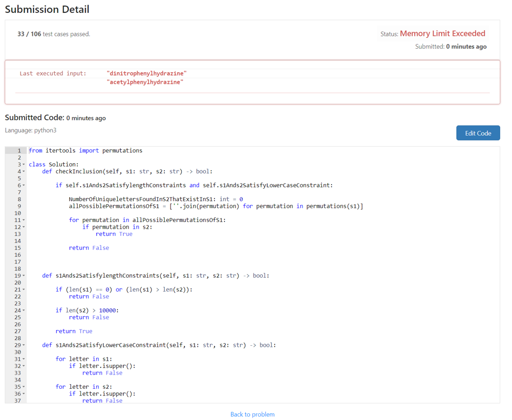This screenshot has width=512, height=420.
Task: Collapse the isupper if fold at line 36
Action: pyautogui.click(x=24, y=393)
